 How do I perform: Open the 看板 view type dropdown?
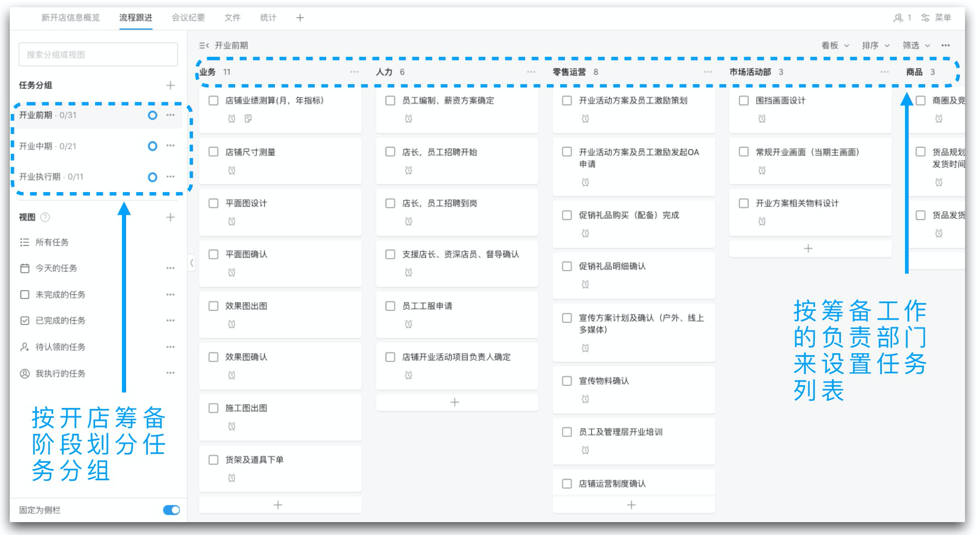tap(835, 45)
